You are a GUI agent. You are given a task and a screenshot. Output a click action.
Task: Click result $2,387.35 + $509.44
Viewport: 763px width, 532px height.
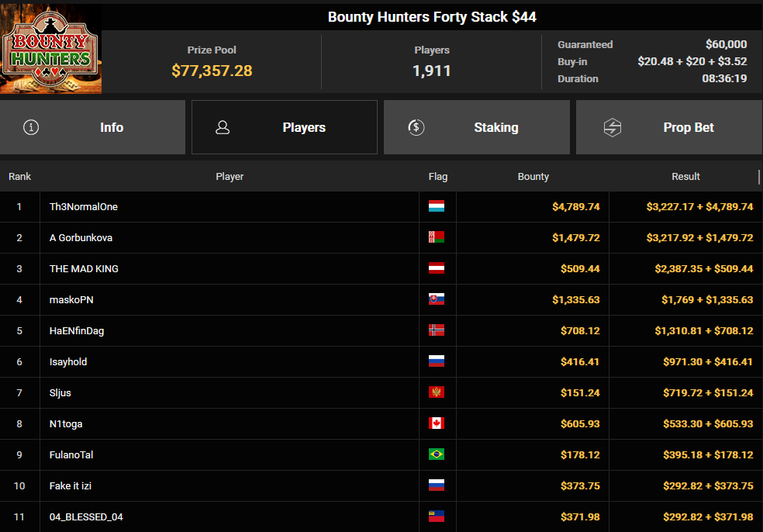pos(704,268)
